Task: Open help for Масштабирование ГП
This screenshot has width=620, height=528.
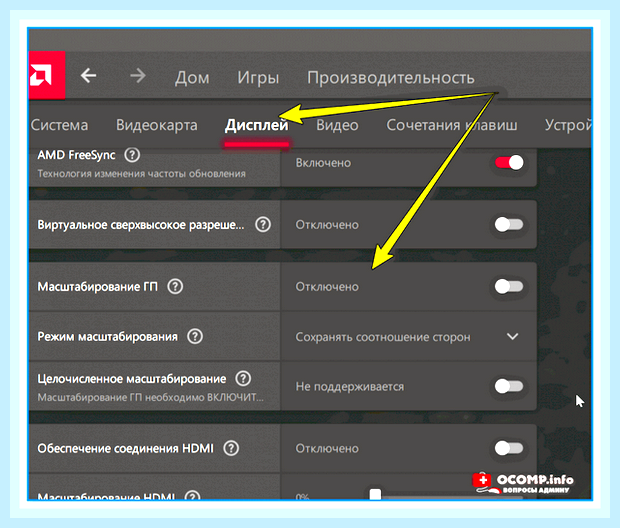Action: 175,286
